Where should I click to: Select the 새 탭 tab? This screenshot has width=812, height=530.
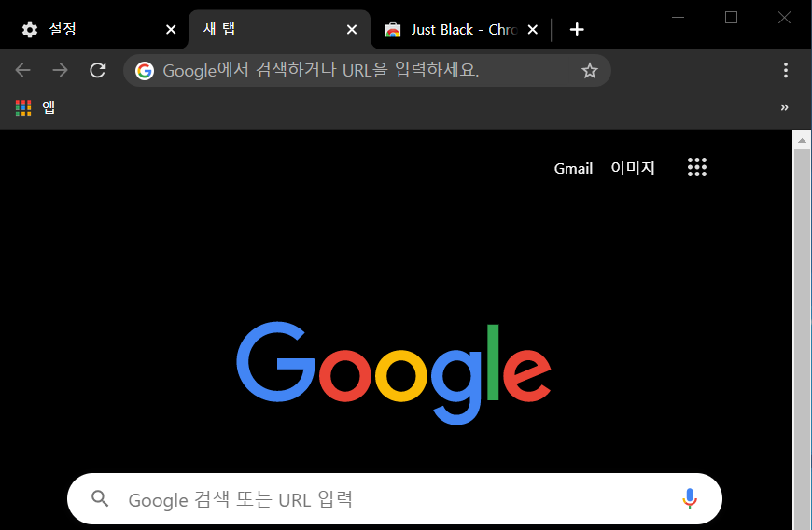pyautogui.click(x=280, y=30)
